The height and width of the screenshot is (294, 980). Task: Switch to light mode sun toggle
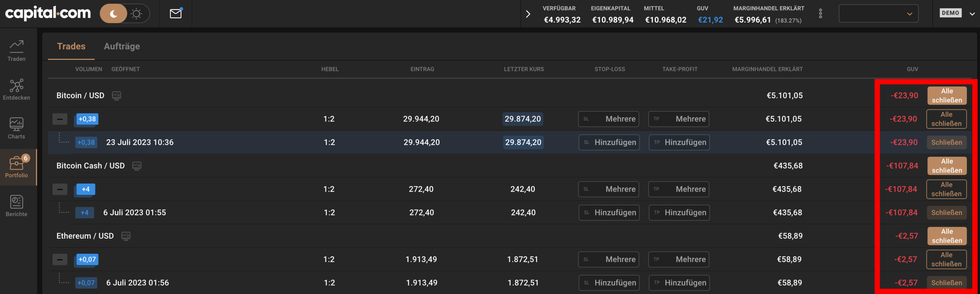click(136, 14)
